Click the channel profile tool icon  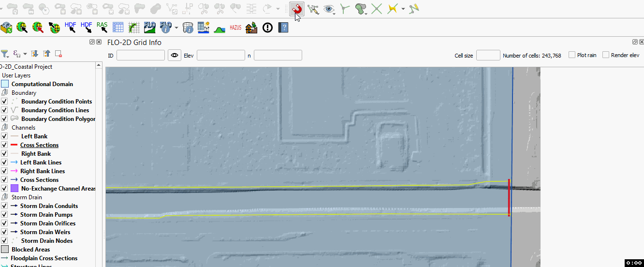(220, 28)
